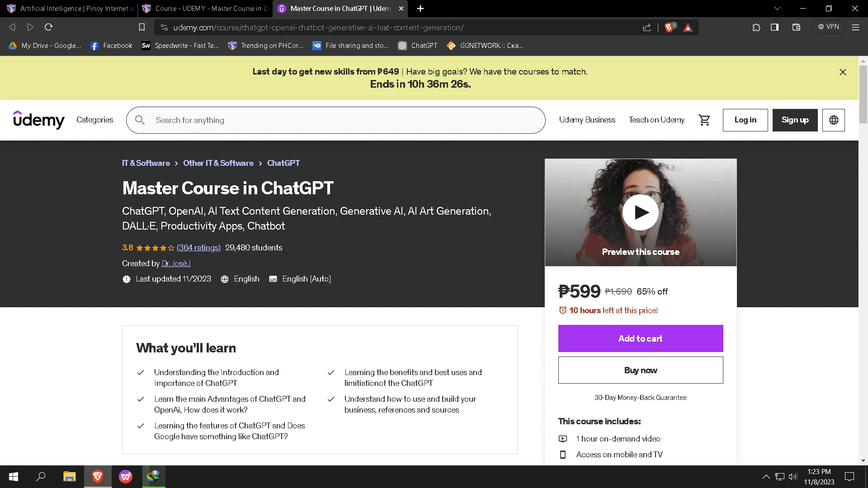Go back to previous page
The image size is (868, 488).
coord(12,28)
